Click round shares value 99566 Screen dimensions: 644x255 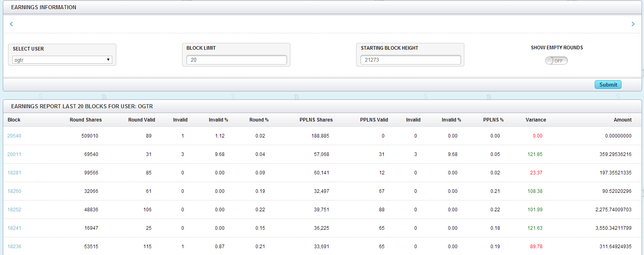91,173
